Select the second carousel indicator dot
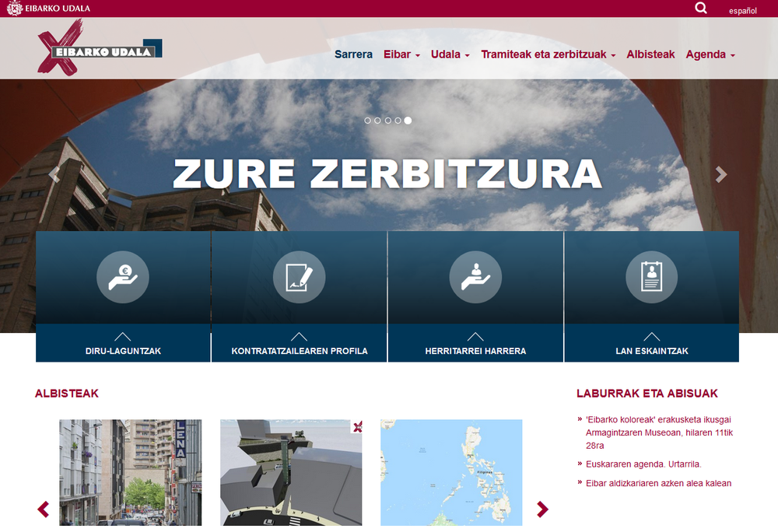This screenshot has height=532, width=778. coord(377,121)
